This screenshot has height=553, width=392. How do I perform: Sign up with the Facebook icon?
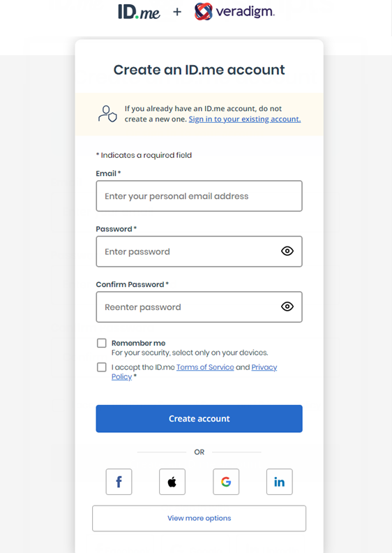coord(119,482)
